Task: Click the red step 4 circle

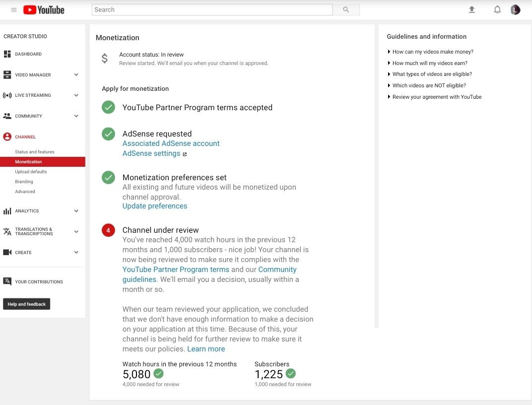Action: coord(108,230)
